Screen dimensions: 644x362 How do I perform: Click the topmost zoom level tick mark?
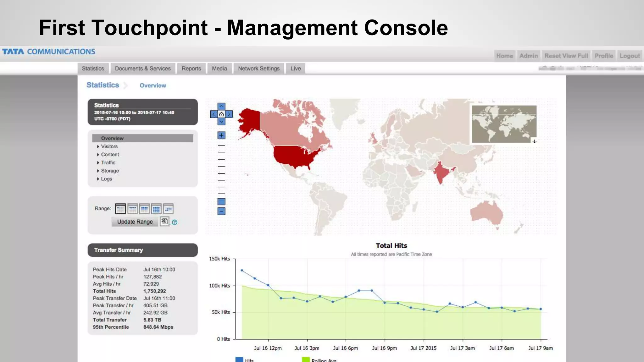coord(221,146)
